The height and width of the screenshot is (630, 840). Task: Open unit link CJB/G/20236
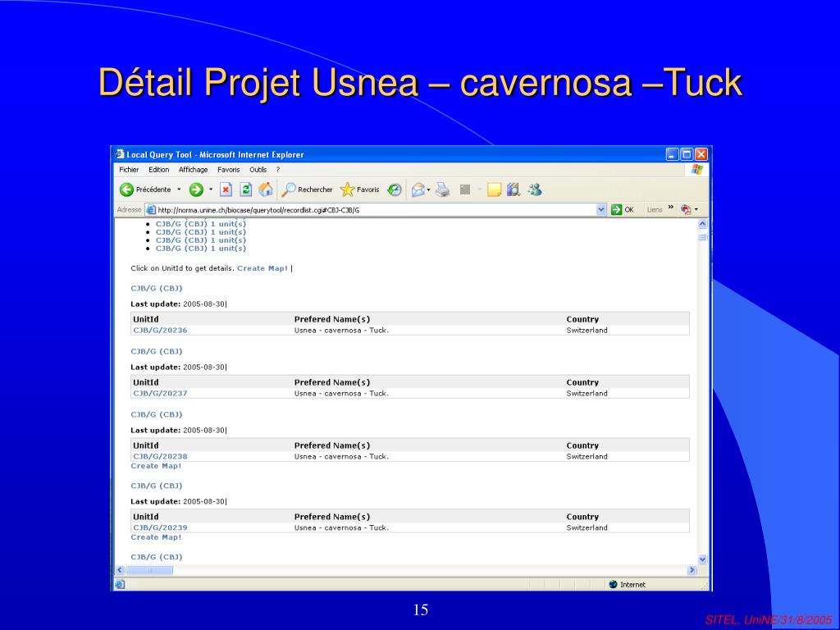(160, 331)
